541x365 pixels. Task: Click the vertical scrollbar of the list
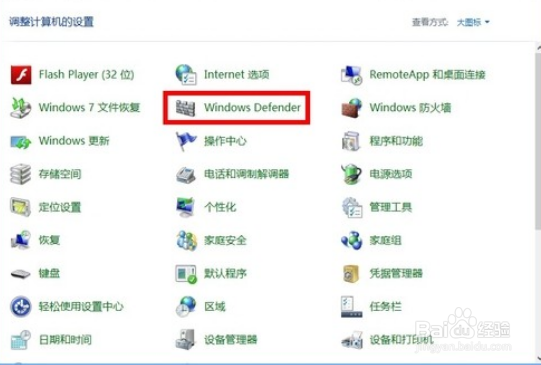[538, 141]
